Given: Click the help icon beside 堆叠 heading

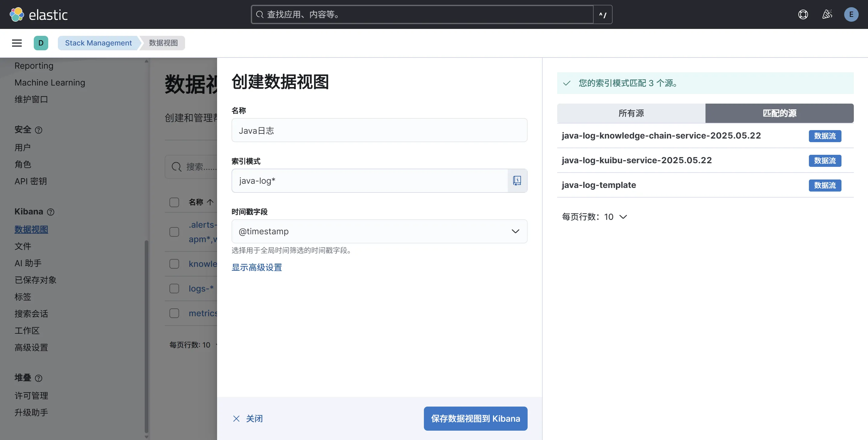Looking at the screenshot, I should [x=39, y=378].
